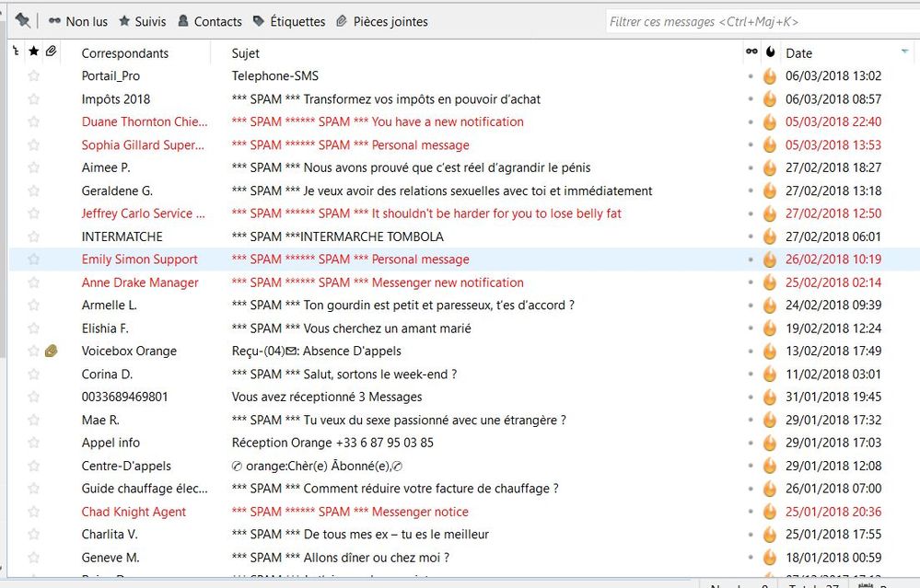Sort messages by 'Correspondants' column
This screenshot has height=588, width=920.
click(124, 53)
